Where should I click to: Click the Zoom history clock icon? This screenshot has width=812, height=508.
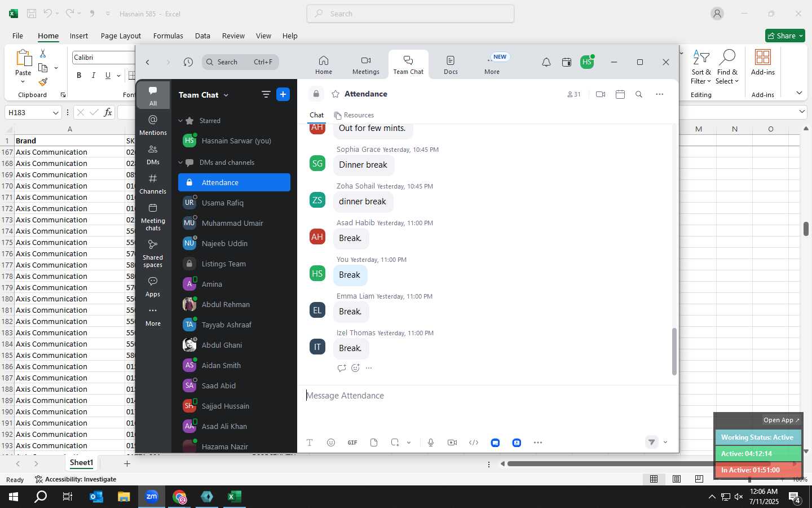pos(188,62)
